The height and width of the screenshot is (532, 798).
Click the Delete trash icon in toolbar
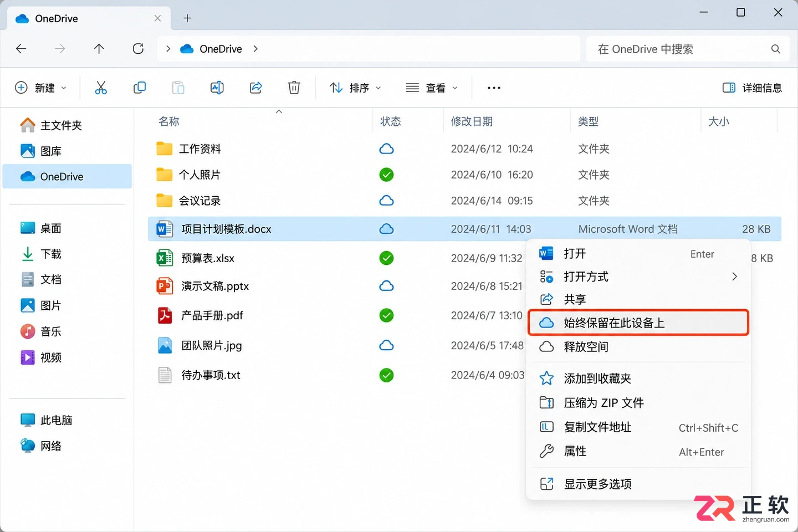click(x=294, y=88)
